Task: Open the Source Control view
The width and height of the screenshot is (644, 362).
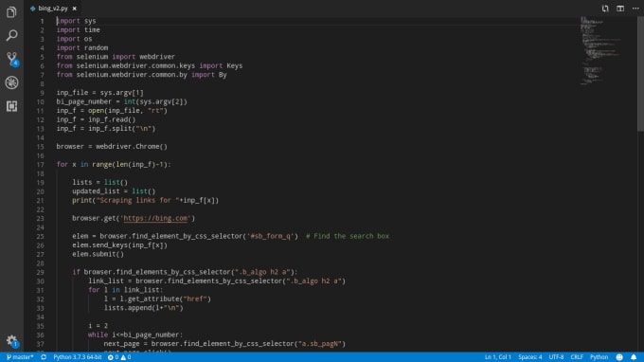Action: point(12,59)
